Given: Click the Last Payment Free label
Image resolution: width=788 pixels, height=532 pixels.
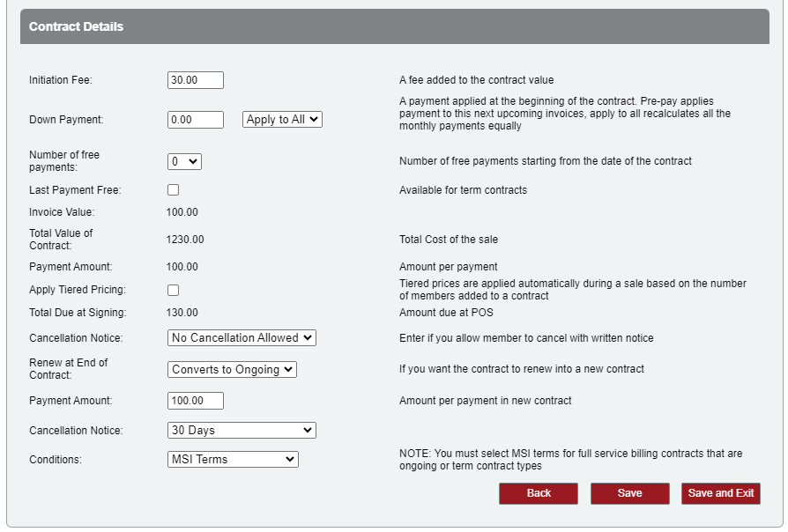Looking at the screenshot, I should [75, 190].
